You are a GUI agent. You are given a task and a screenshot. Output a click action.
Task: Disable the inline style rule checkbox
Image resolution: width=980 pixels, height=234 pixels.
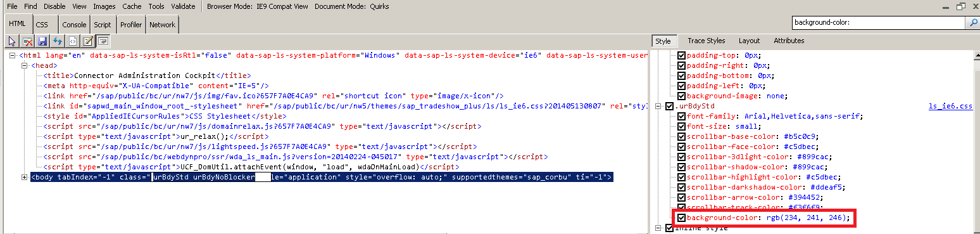point(670,228)
